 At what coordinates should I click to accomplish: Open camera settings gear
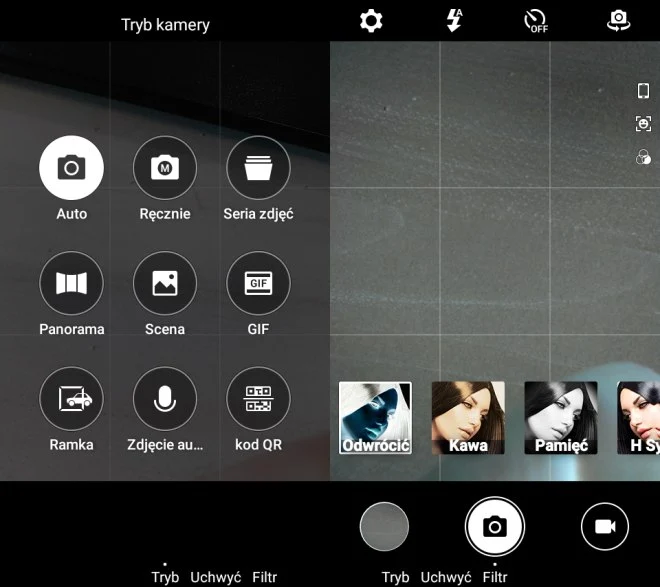coord(371,21)
